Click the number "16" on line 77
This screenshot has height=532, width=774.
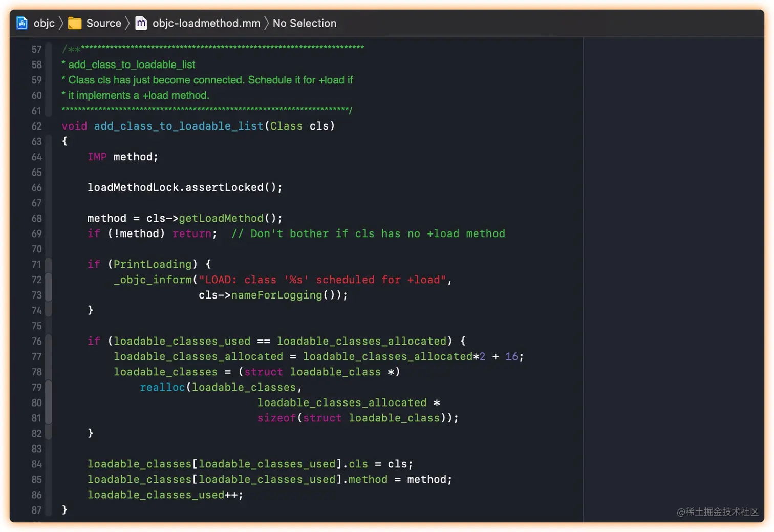coord(511,356)
